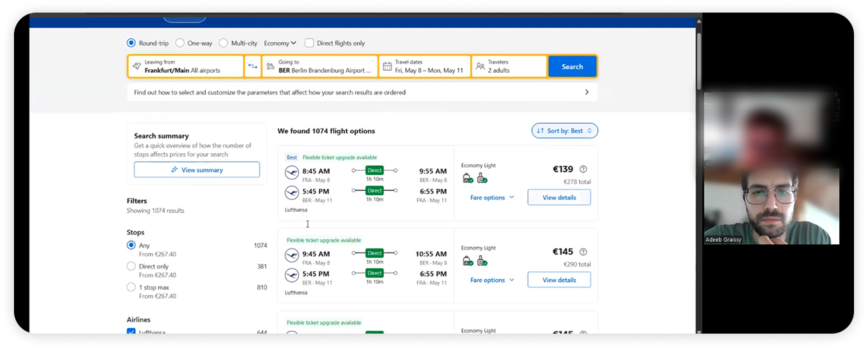The height and width of the screenshot is (349, 868).
Task: Click Lufthansa logo of 8:45 AM flight
Action: pos(292,172)
